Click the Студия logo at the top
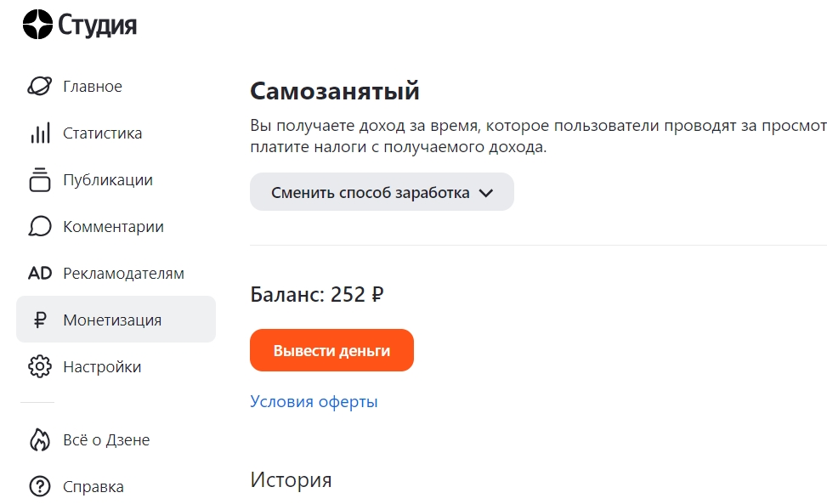Image resolution: width=827 pixels, height=504 pixels. coord(79,24)
